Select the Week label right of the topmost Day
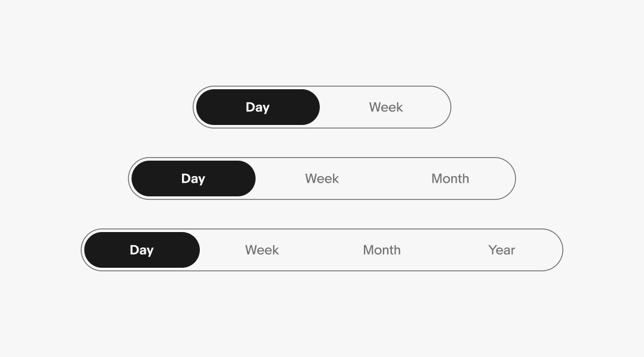Viewport: 644px width, 357px height. click(x=386, y=107)
